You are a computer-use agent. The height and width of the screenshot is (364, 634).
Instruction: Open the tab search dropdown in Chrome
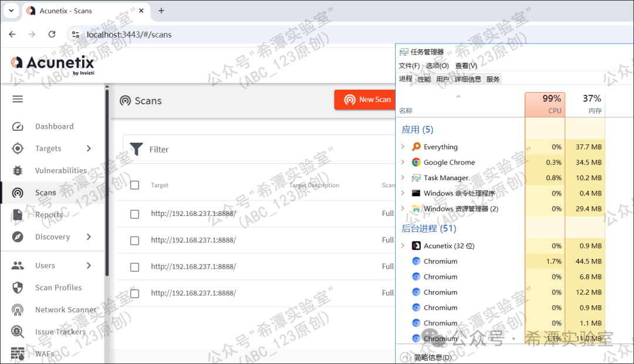[x=11, y=11]
